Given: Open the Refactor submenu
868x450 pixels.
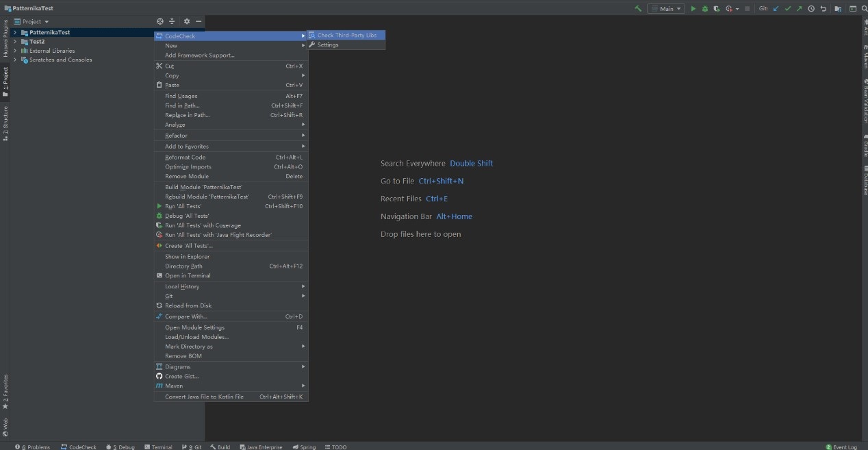Looking at the screenshot, I should (231, 136).
